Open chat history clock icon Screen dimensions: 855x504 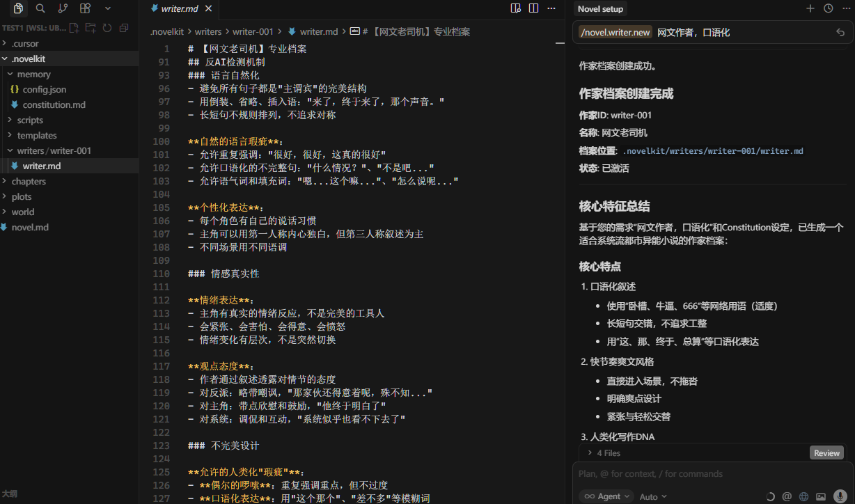(828, 8)
